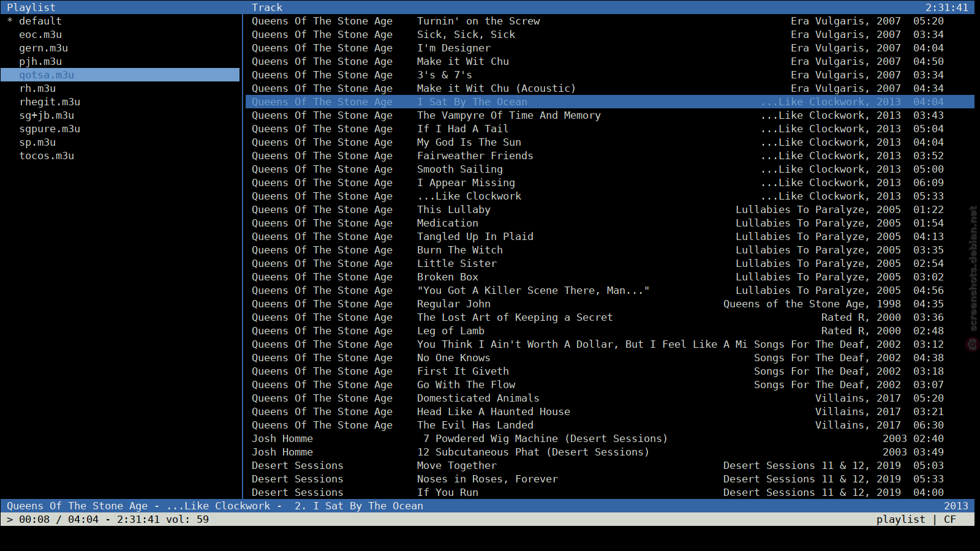Select track Turnin' on the Screw
Image resolution: width=980 pixels, height=551 pixels.
point(610,21)
